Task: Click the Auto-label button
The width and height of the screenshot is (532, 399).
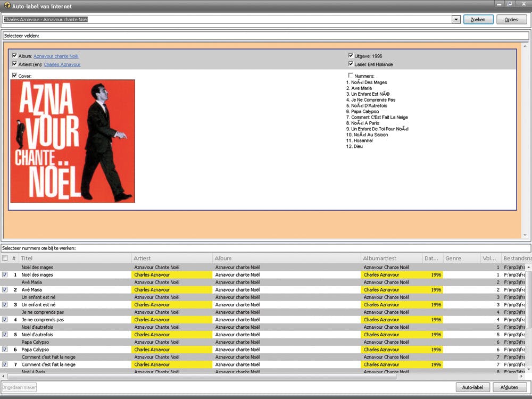Action: [x=472, y=387]
